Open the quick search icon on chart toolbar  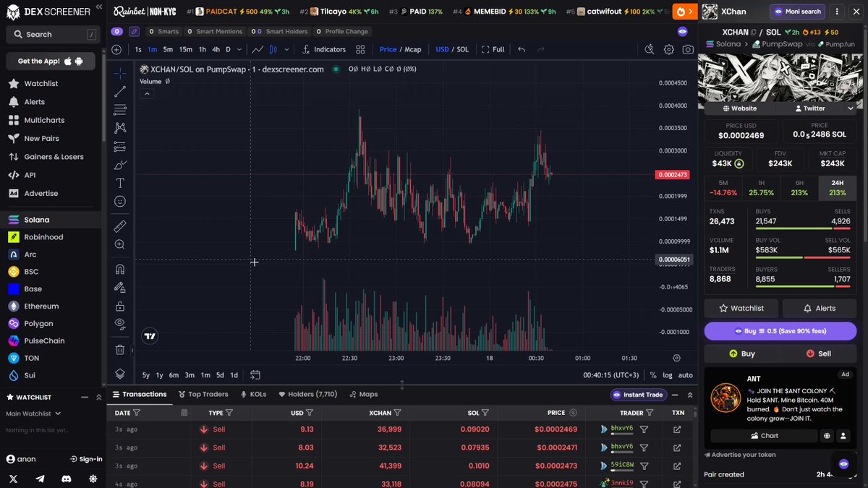tap(650, 50)
